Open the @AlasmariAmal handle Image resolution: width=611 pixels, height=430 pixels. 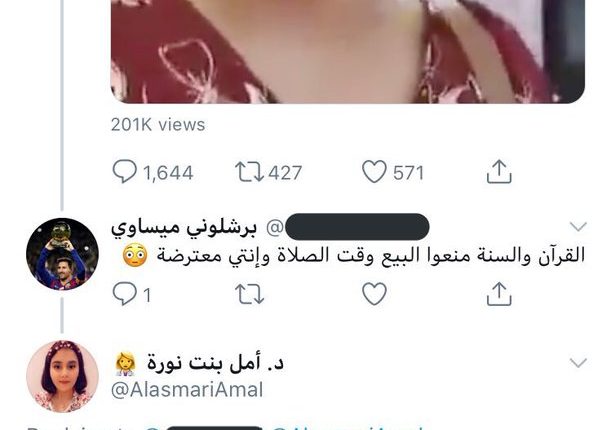pos(187,390)
